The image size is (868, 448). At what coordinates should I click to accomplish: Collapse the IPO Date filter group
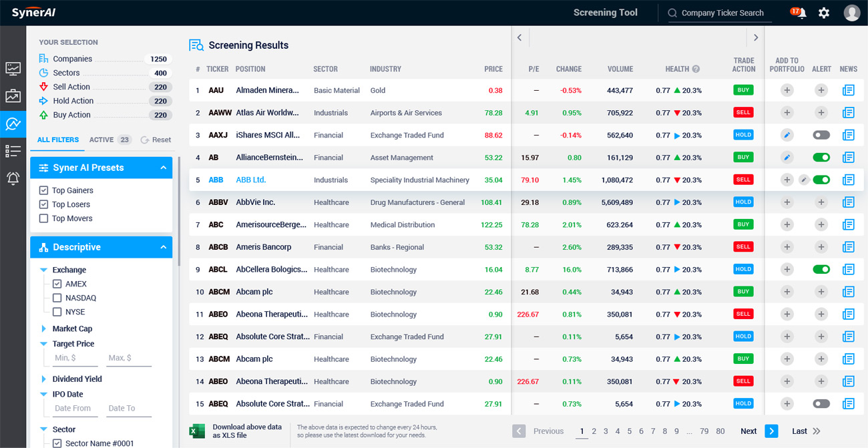click(43, 395)
